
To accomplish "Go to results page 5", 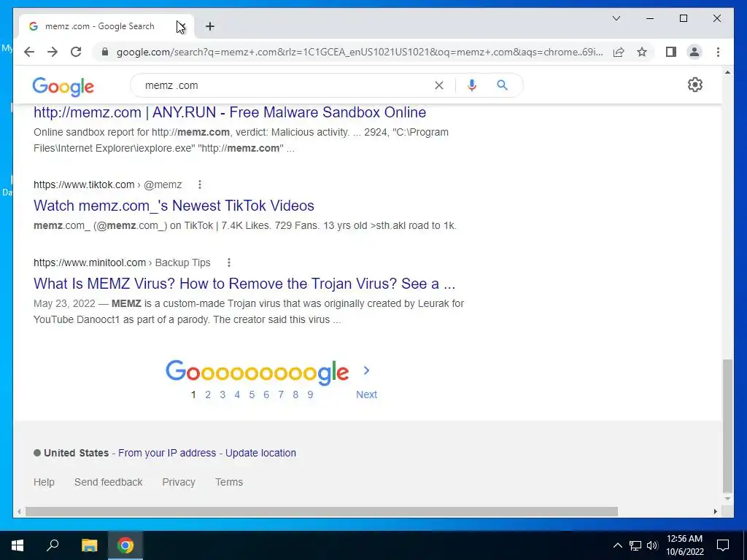I will click(x=252, y=394).
